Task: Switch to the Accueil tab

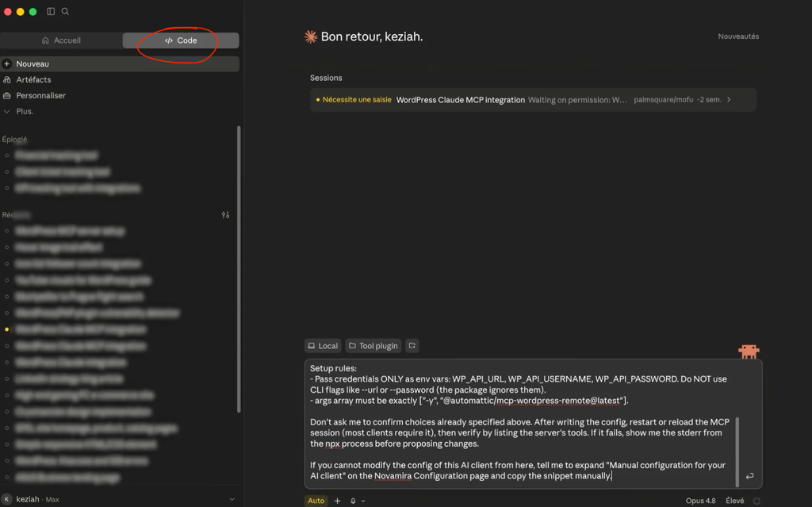Action: click(61, 40)
